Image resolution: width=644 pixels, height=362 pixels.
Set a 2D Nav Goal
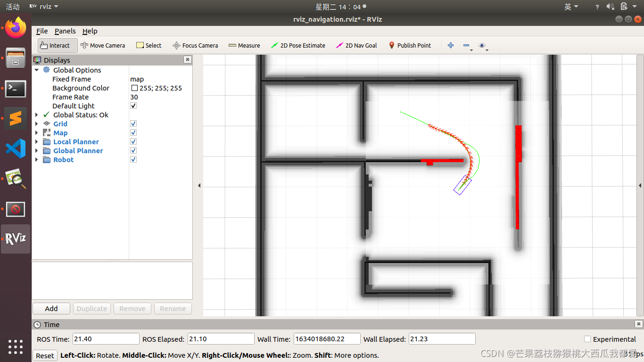tap(356, 45)
